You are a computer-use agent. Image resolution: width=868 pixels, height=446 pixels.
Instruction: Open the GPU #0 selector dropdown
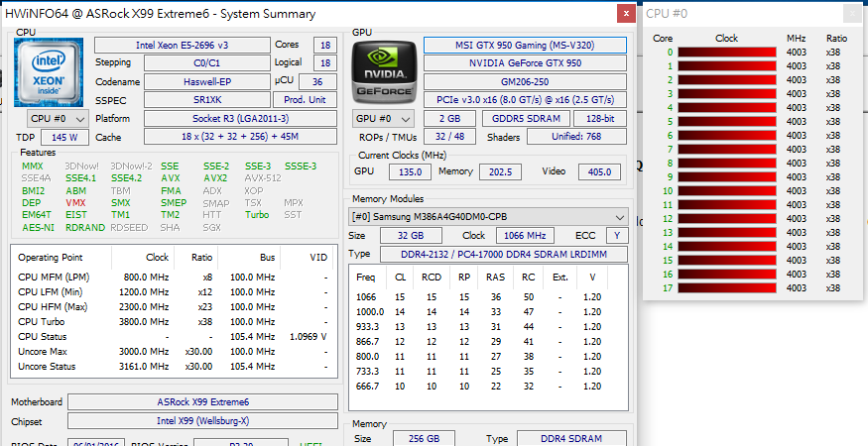[383, 118]
